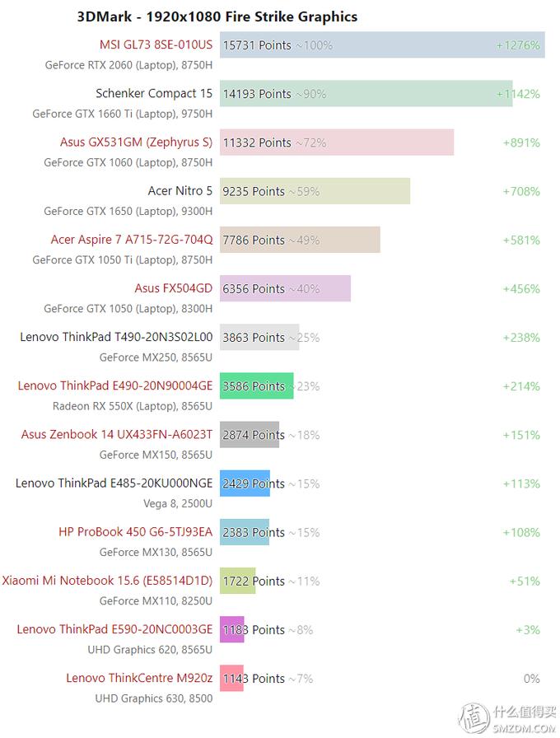Click Lenovo ThinkPad E490-20N90004GE link

click(115, 385)
